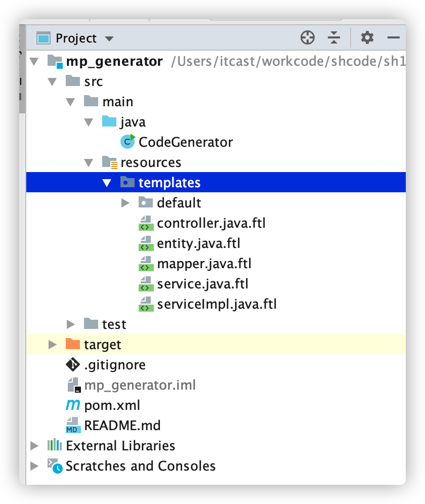Image resolution: width=425 pixels, height=504 pixels.
Task: Click the Collapse All icon in toolbar
Action: click(x=334, y=38)
